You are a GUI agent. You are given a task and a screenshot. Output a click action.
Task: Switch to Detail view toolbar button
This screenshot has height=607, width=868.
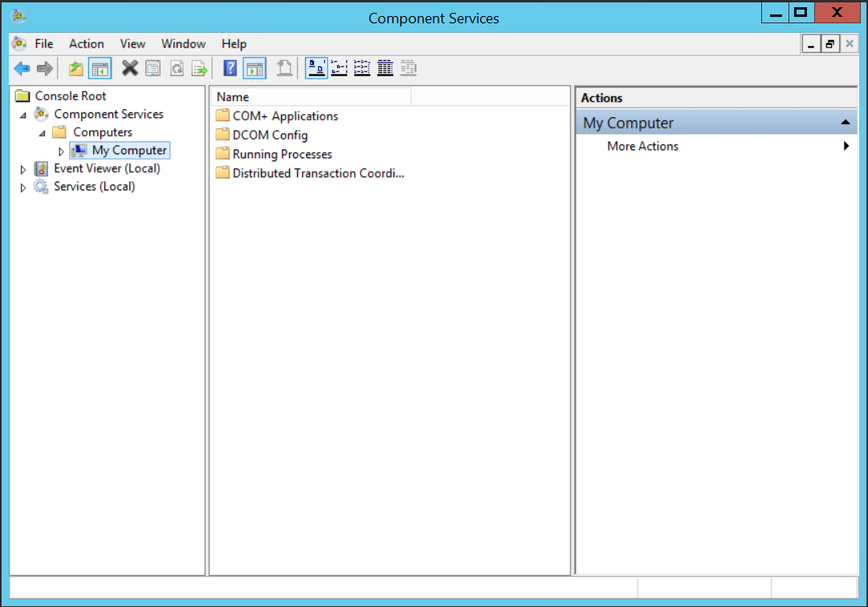point(385,68)
